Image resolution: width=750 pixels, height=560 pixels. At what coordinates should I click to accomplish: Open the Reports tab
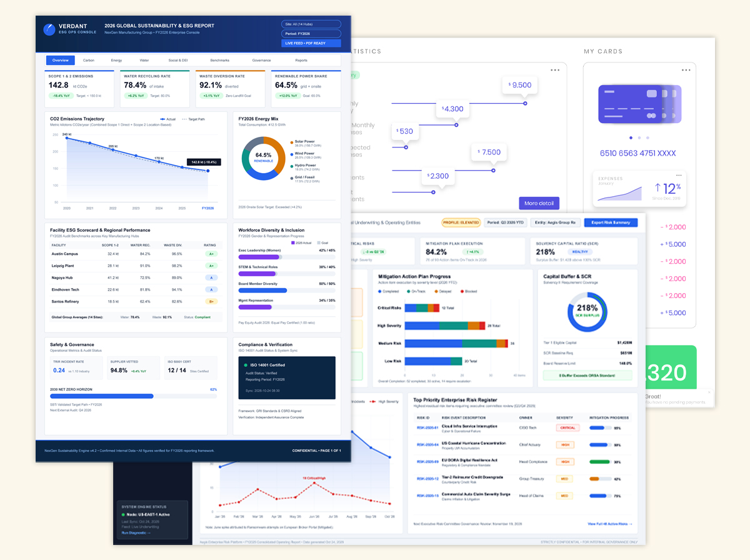click(301, 61)
